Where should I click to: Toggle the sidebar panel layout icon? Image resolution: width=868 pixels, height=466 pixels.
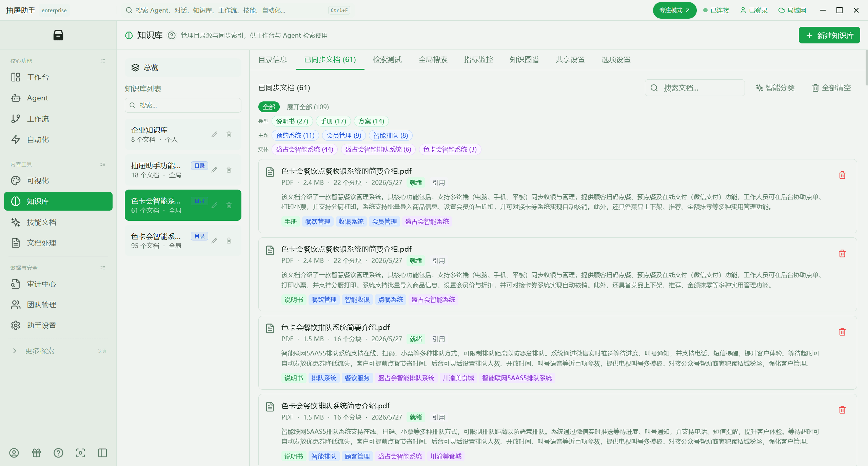pos(102,453)
